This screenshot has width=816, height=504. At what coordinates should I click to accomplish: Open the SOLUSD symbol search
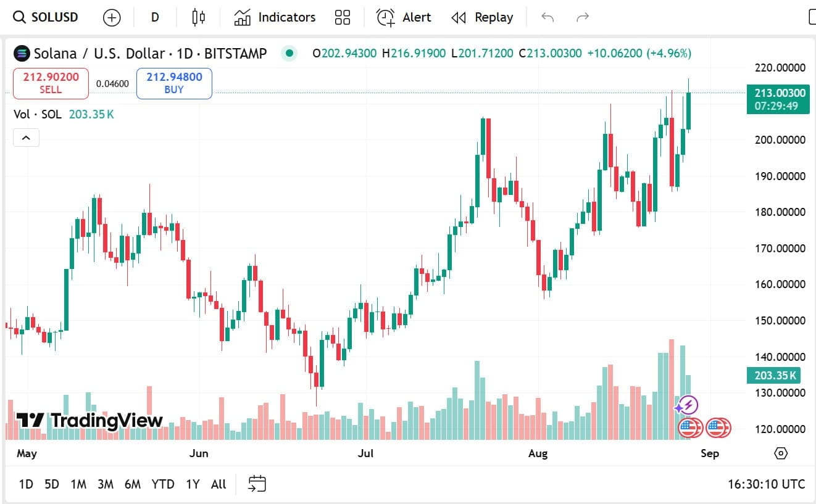click(46, 17)
